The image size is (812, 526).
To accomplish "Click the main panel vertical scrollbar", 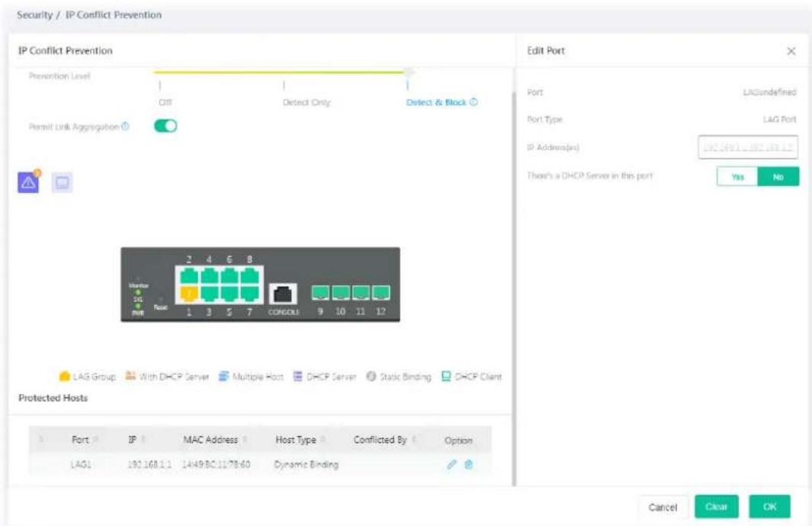I will [x=514, y=288].
